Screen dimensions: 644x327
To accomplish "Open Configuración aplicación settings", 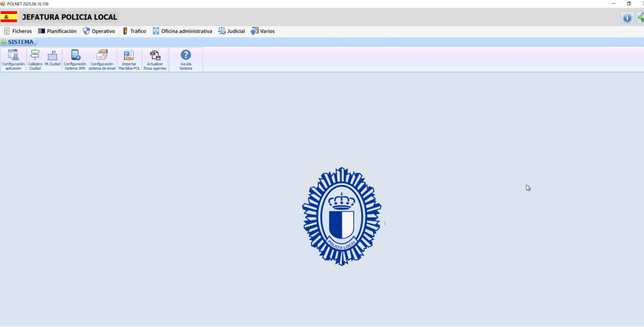I will [x=13, y=60].
